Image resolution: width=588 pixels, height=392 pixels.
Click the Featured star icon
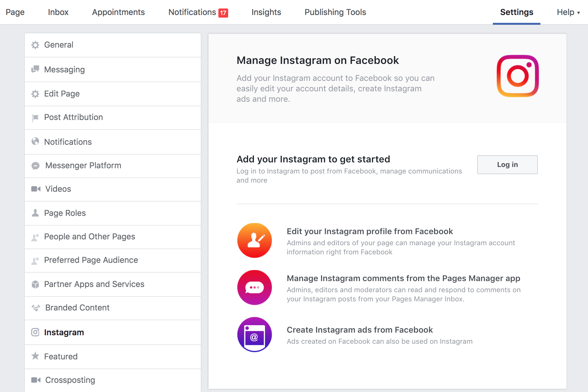(35, 356)
